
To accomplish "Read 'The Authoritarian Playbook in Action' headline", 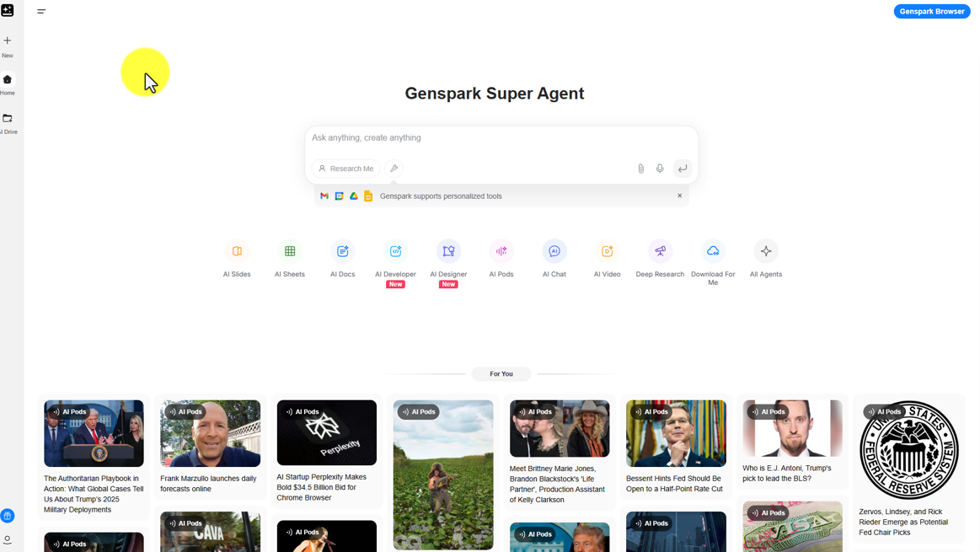I will point(94,494).
